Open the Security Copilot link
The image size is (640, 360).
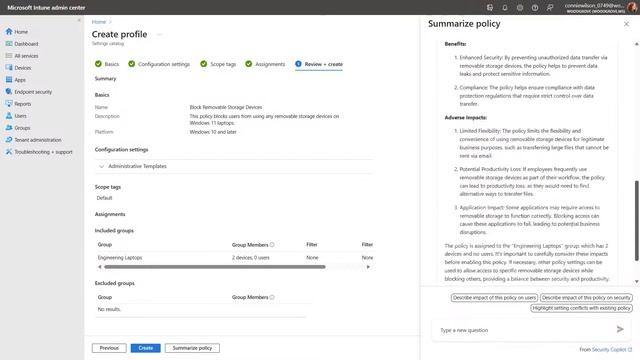(x=612, y=349)
